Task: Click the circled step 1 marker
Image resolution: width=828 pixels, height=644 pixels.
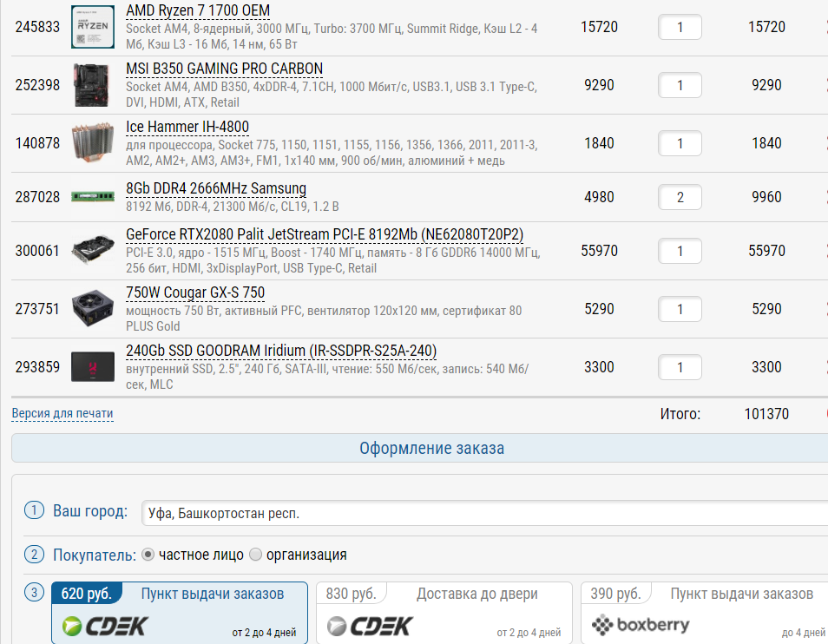Action: click(35, 510)
